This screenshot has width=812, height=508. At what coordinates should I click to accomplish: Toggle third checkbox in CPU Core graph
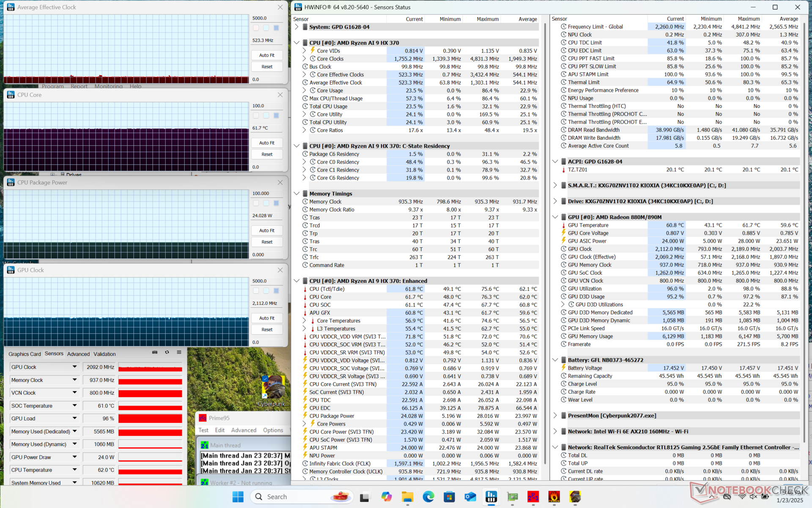[x=276, y=116]
